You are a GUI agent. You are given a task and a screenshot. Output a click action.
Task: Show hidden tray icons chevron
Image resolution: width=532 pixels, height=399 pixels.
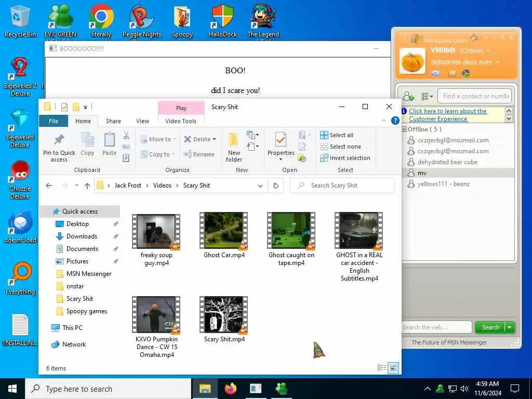click(x=428, y=389)
